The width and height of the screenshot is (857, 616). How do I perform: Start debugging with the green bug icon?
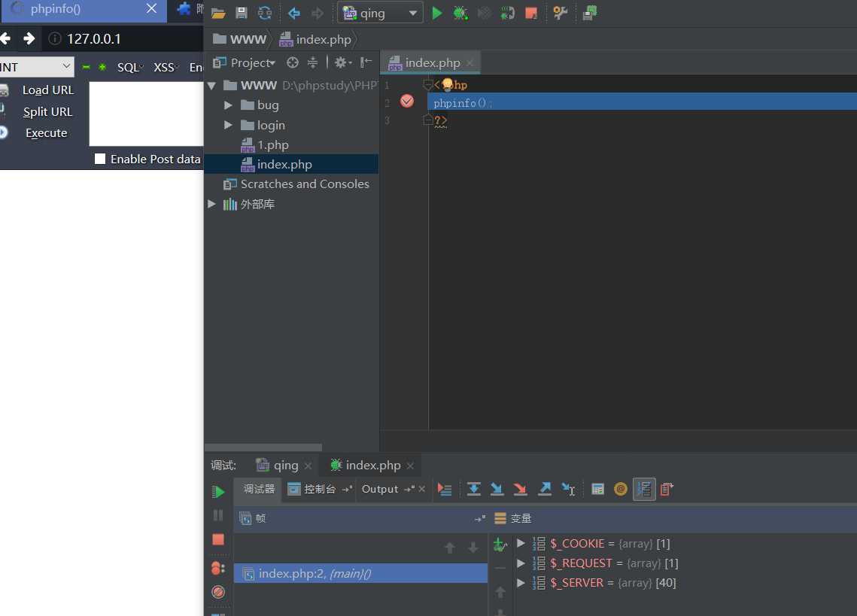(x=460, y=13)
